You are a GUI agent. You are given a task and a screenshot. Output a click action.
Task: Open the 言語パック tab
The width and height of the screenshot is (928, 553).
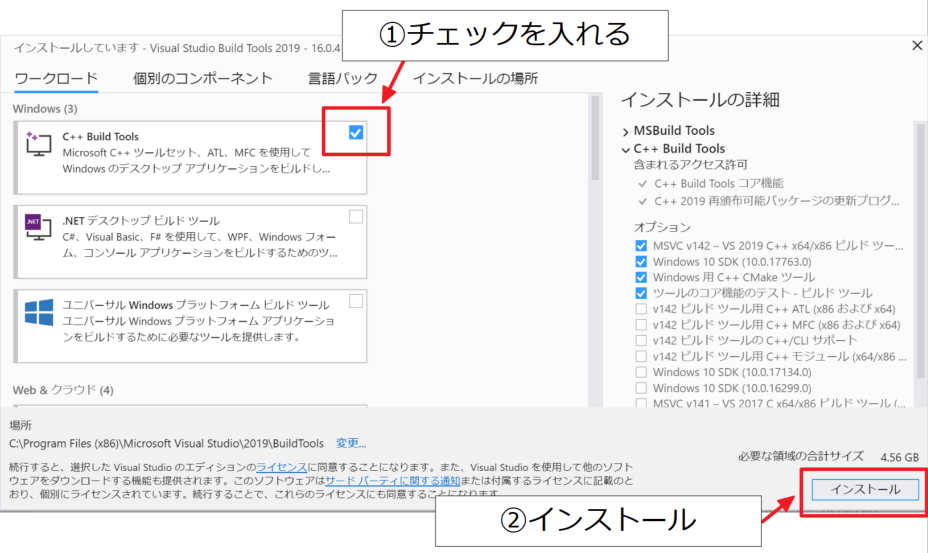(343, 78)
